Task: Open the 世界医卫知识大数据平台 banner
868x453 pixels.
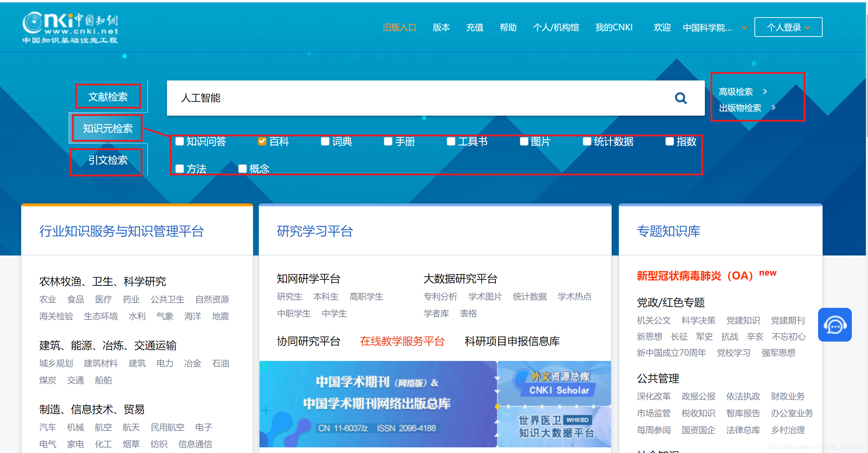Action: [556, 426]
